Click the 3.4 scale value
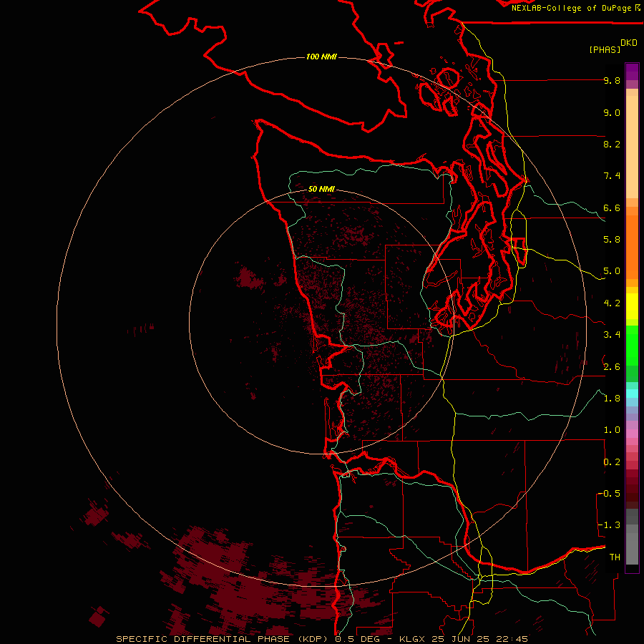 (x=612, y=335)
